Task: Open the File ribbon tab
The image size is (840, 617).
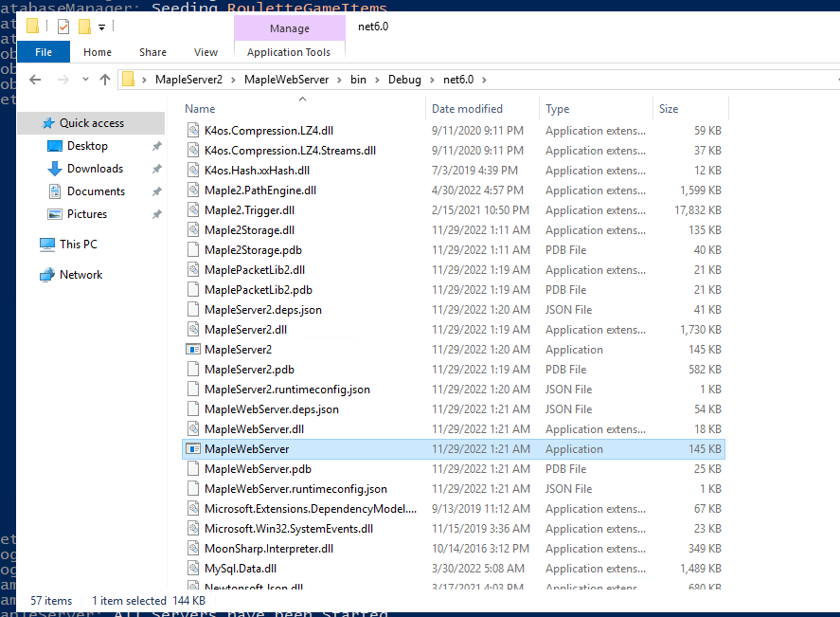Action: (x=44, y=52)
